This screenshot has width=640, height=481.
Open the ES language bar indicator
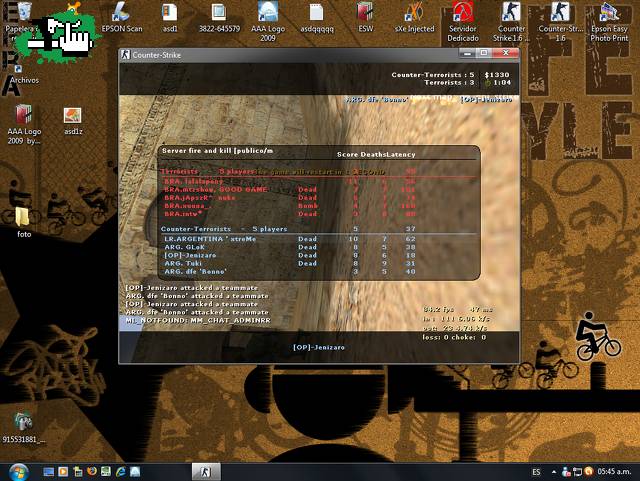[536, 472]
